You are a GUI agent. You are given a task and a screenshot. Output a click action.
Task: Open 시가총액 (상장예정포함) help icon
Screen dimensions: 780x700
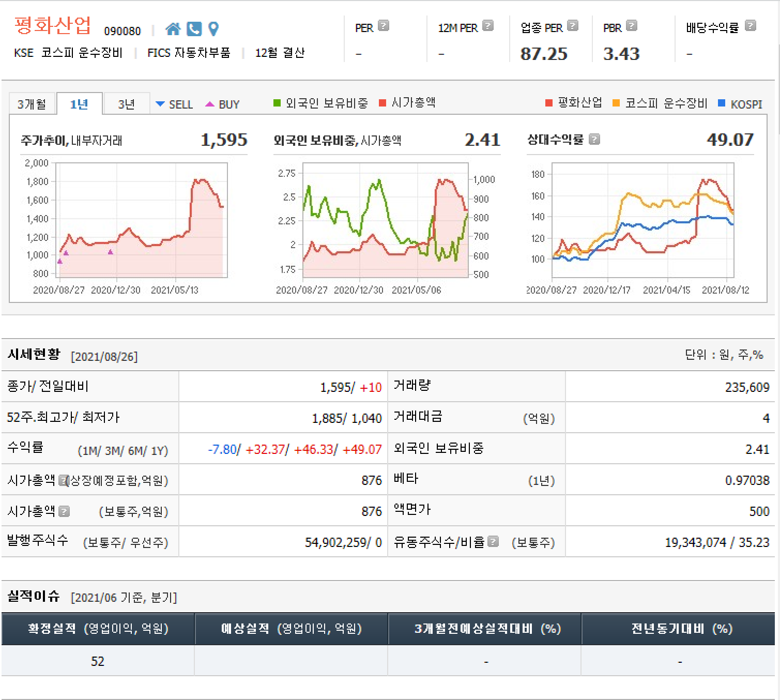click(x=63, y=480)
